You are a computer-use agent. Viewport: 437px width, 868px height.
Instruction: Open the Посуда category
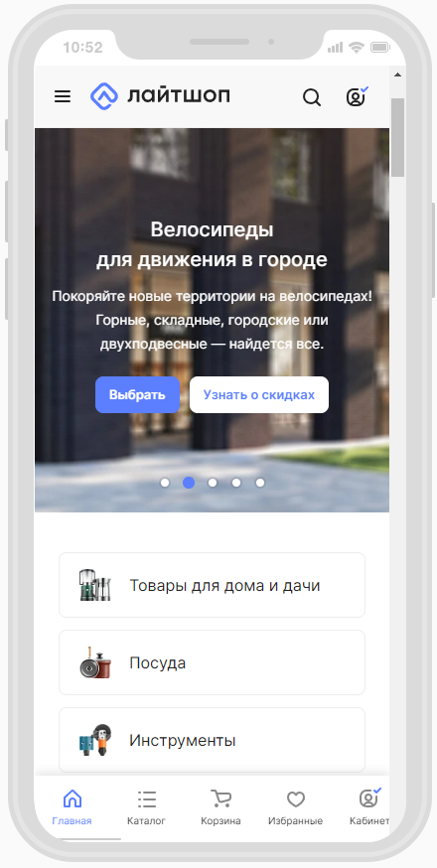pos(213,662)
